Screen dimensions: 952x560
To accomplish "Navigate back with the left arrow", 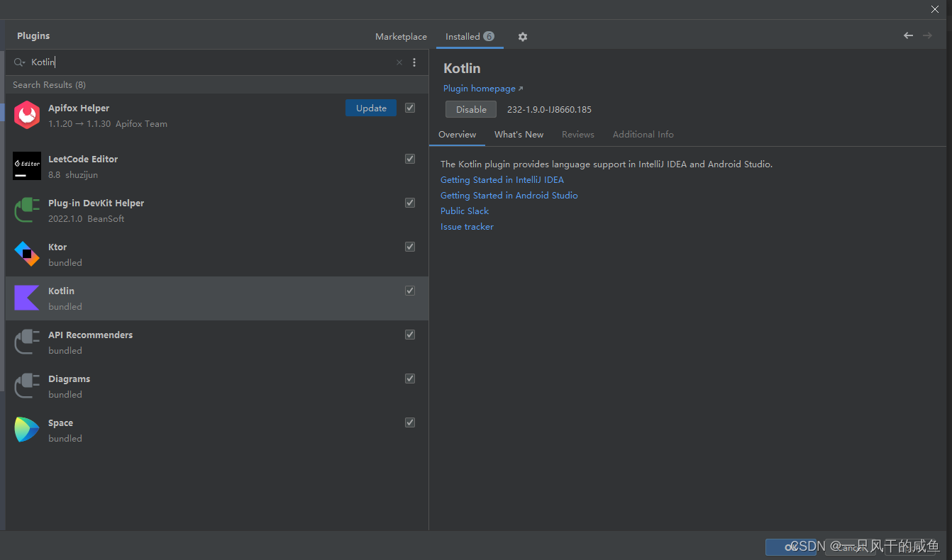I will (908, 35).
